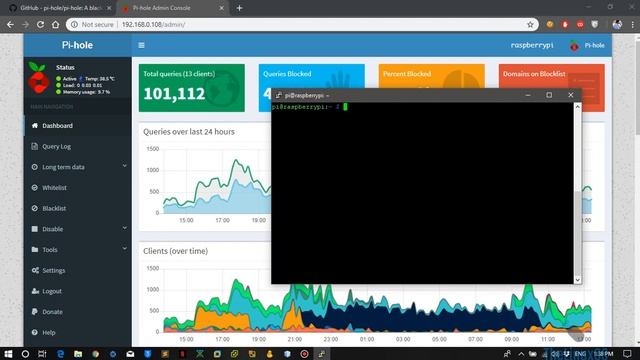Open the Chrome three-dot menu

click(x=633, y=24)
